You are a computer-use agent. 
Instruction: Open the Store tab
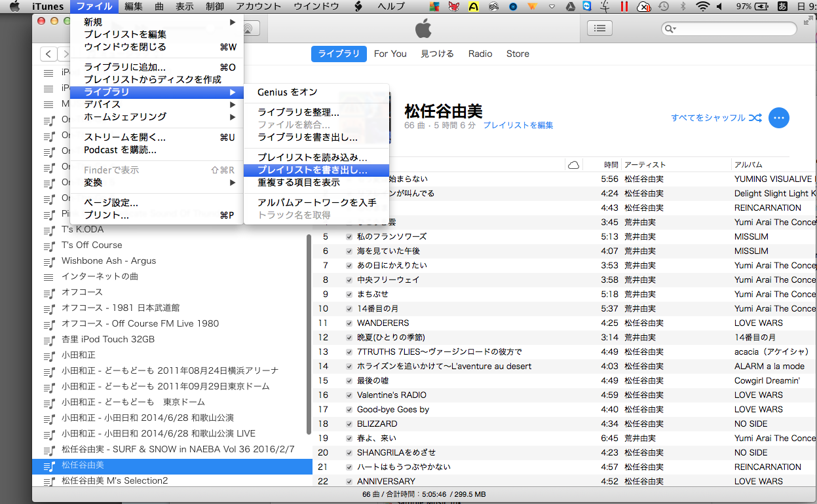tap(518, 54)
